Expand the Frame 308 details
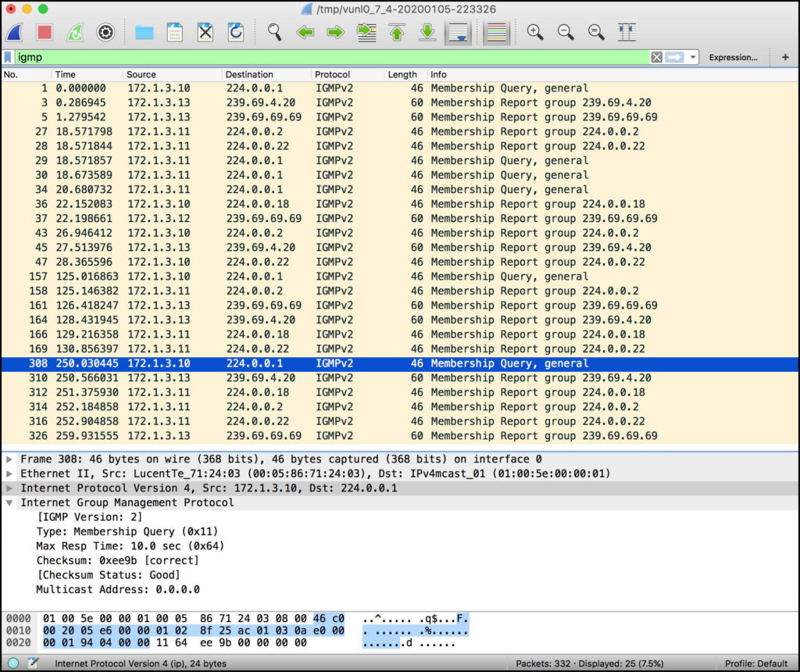This screenshot has width=800, height=672. pos(9,458)
